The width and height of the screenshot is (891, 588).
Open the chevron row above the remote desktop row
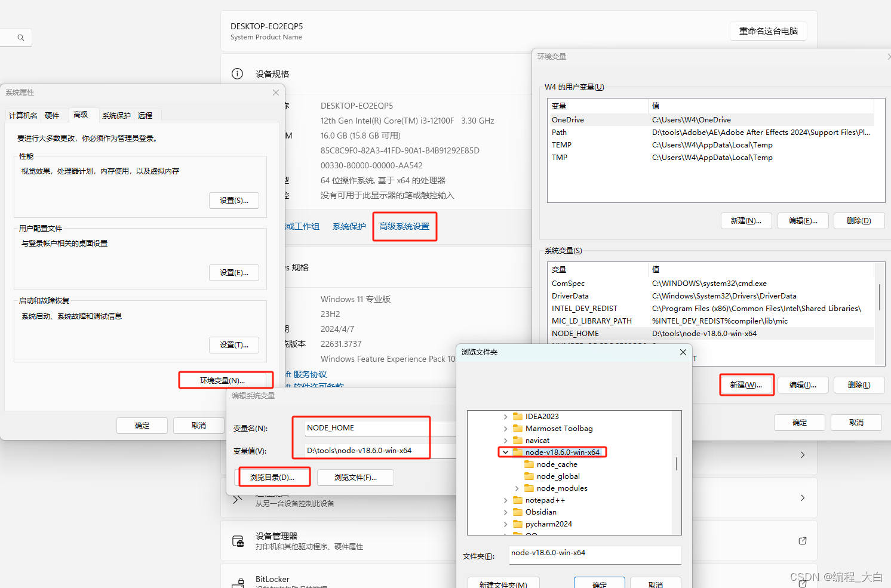(x=803, y=455)
